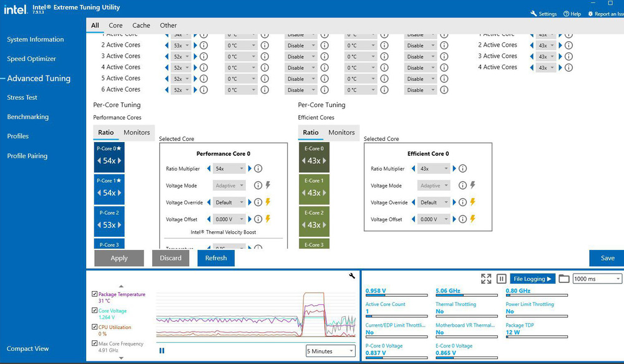Show info for Performance Core 0 Voltage Offset

pos(258,219)
